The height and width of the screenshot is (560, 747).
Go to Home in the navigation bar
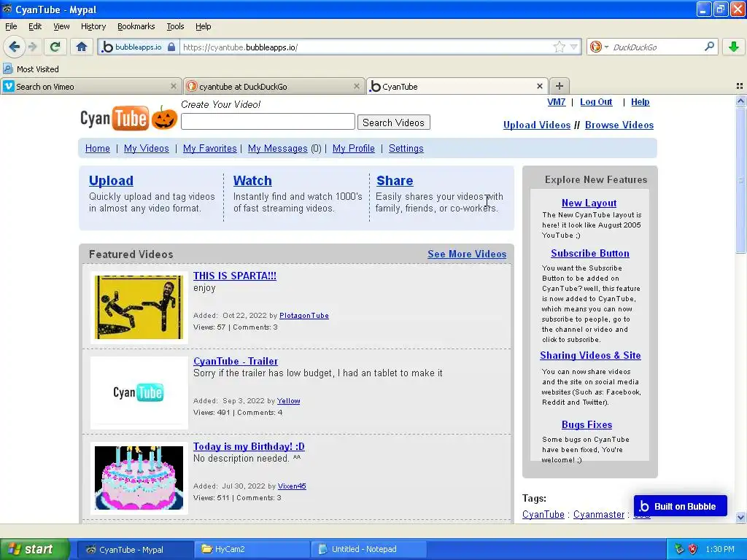click(x=98, y=148)
